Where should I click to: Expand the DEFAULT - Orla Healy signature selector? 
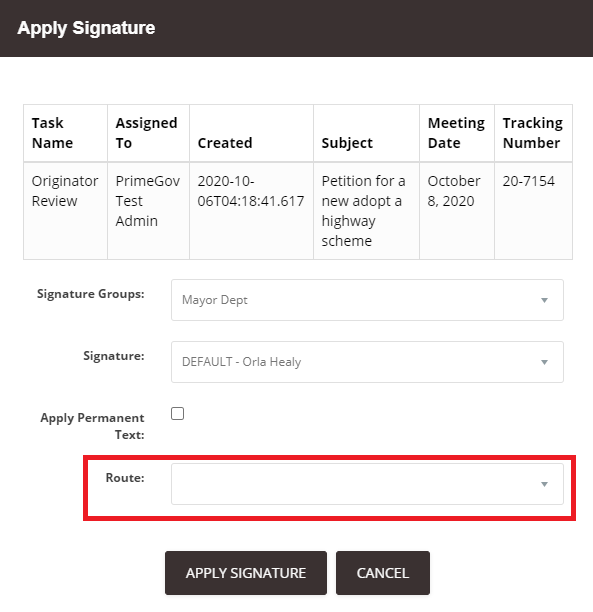[367, 362]
